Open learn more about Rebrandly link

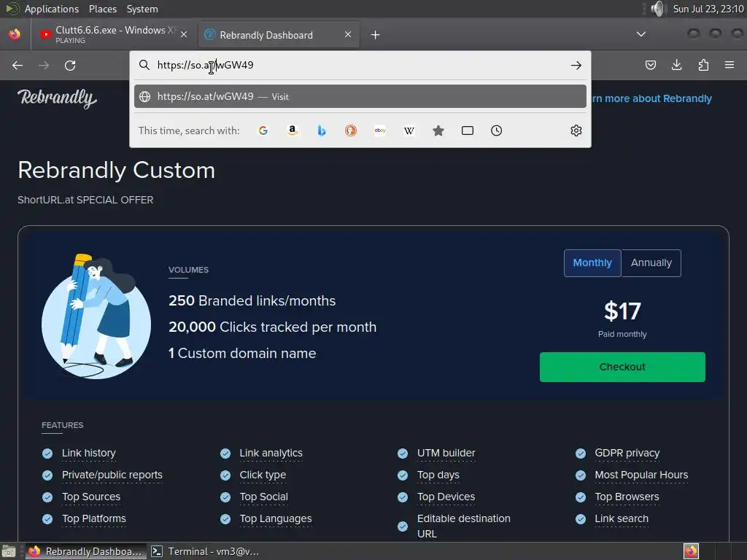(651, 98)
